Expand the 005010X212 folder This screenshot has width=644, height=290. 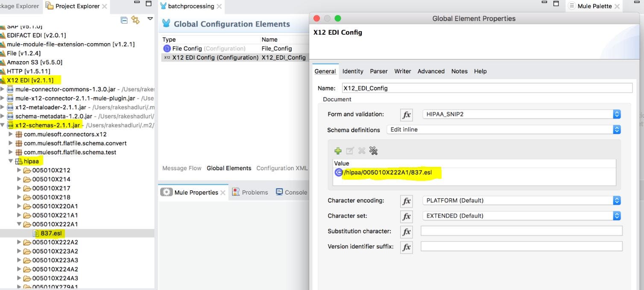point(19,170)
